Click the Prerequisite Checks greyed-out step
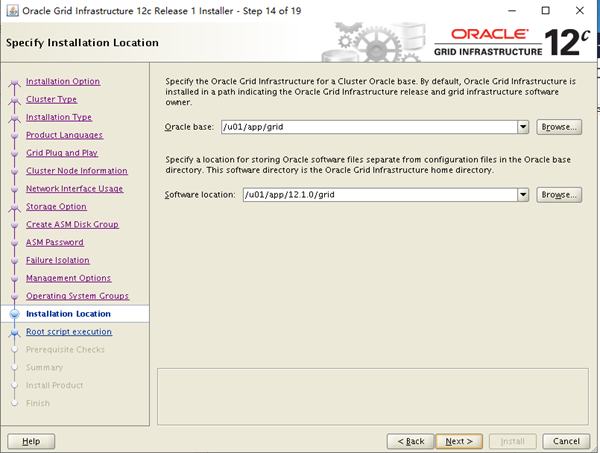 pyautogui.click(x=65, y=350)
